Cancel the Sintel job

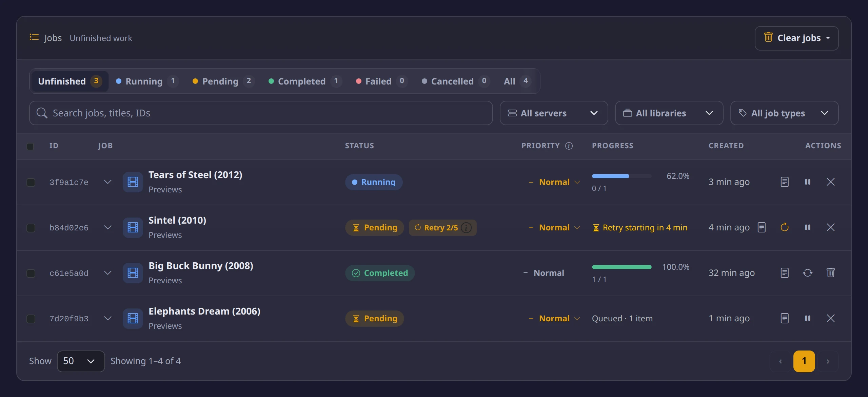coord(830,227)
